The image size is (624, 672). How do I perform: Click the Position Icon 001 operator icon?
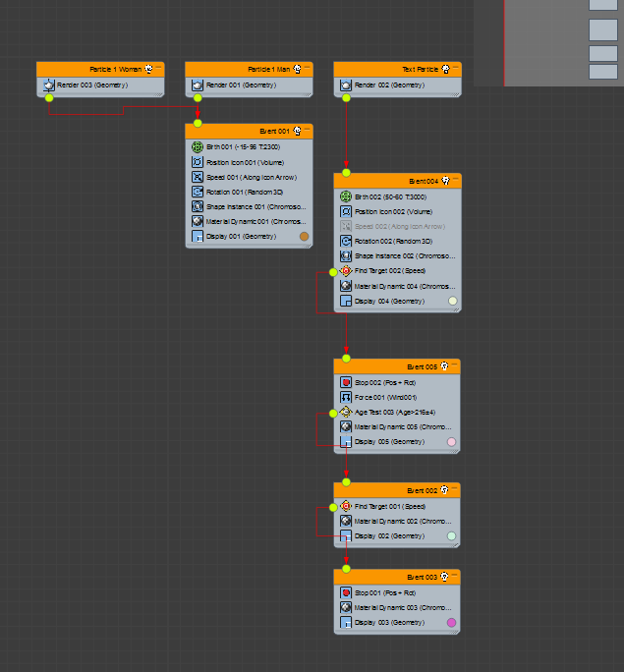coord(198,162)
